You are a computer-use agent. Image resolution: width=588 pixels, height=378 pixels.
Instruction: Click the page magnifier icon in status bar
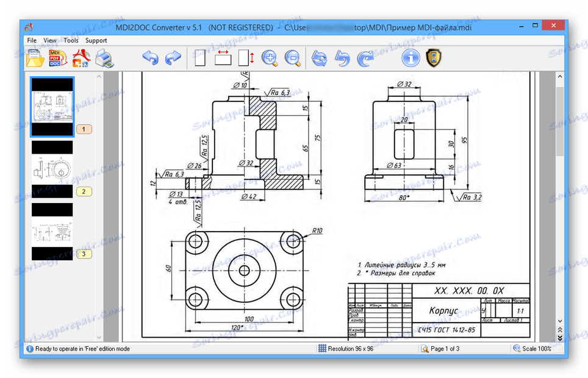pos(425,349)
